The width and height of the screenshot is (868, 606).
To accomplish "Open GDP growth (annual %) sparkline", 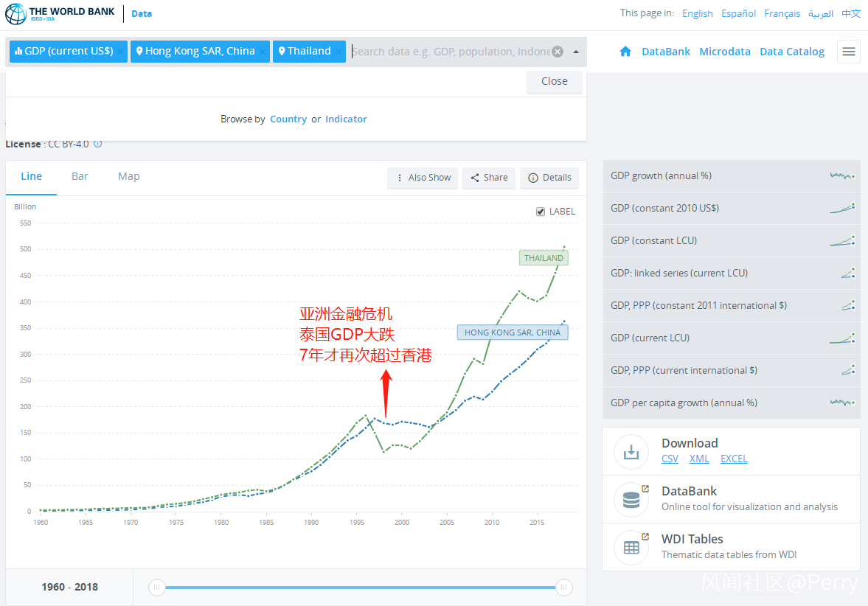I will click(842, 176).
